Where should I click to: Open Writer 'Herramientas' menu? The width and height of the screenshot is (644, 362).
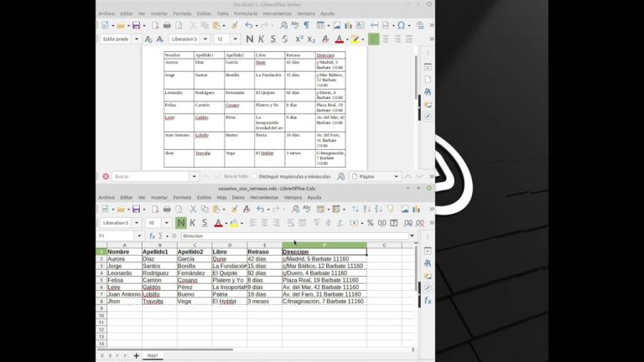coord(278,13)
